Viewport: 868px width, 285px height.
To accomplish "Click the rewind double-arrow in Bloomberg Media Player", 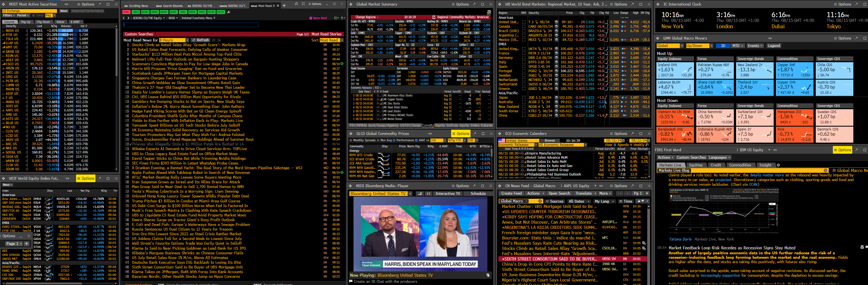I will [428, 194].
